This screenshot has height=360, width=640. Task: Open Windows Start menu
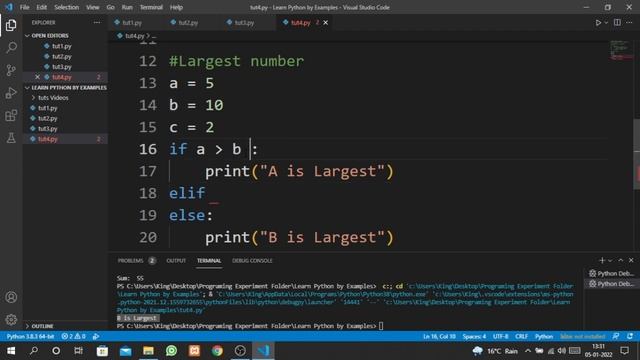(11, 351)
